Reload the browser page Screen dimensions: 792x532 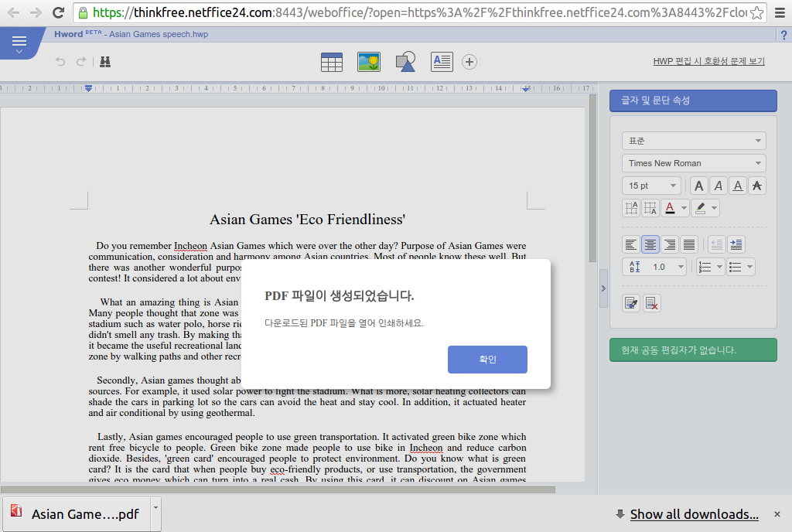tap(58, 12)
